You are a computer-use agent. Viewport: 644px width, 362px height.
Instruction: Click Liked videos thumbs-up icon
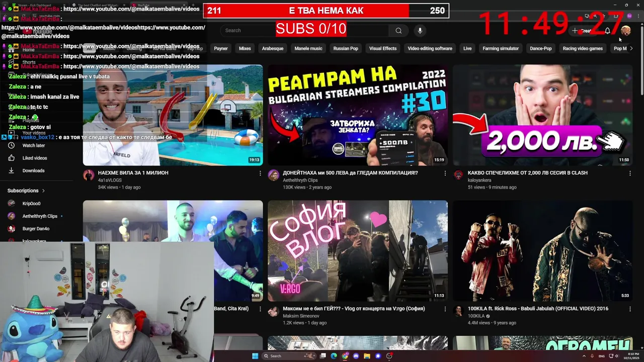pos(11,158)
